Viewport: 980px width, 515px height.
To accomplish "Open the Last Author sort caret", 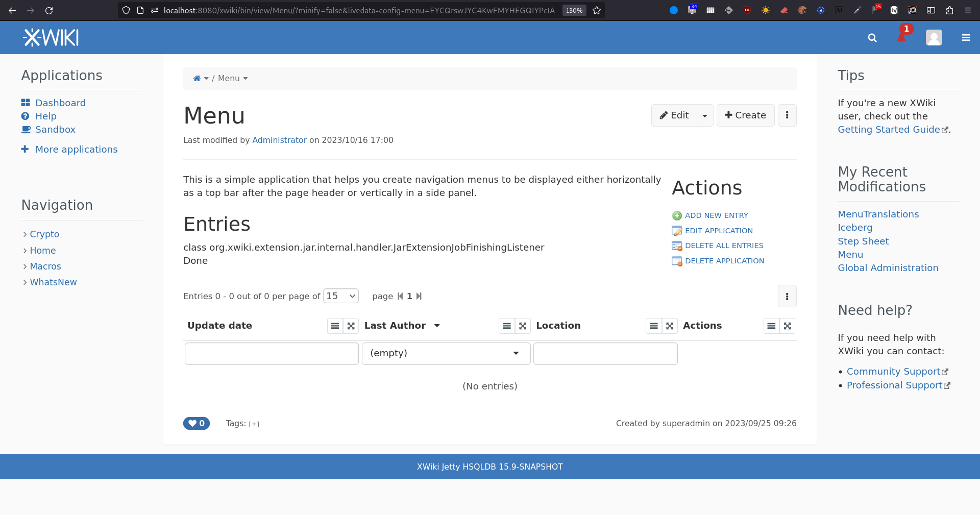I will 437,326.
